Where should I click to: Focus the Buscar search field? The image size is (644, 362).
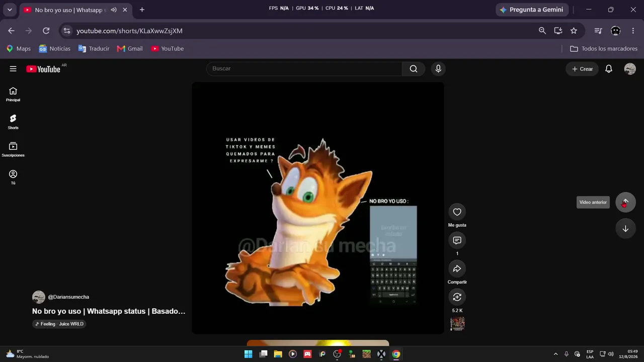(x=304, y=68)
